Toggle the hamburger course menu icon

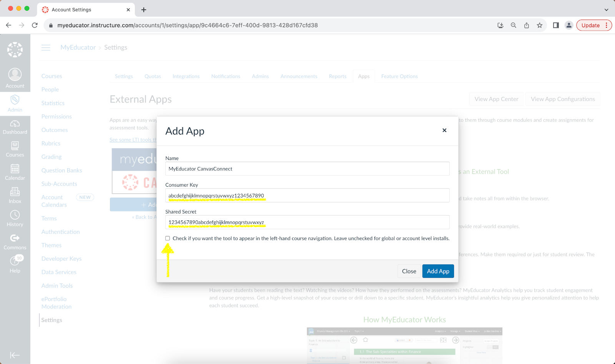click(x=46, y=48)
